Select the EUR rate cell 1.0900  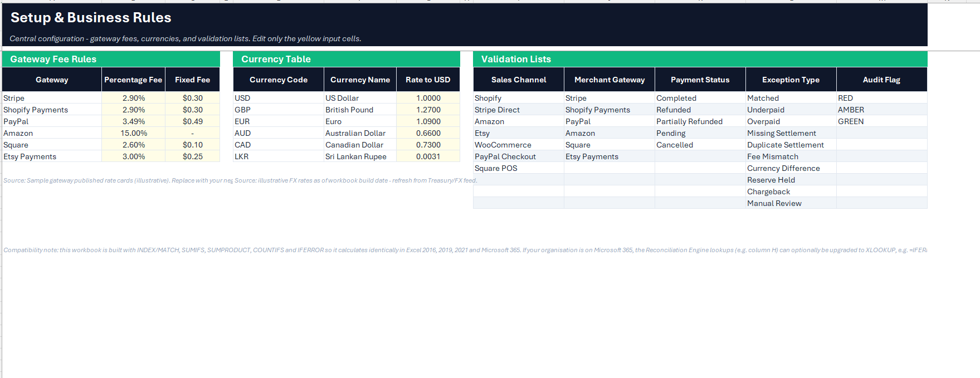point(428,121)
